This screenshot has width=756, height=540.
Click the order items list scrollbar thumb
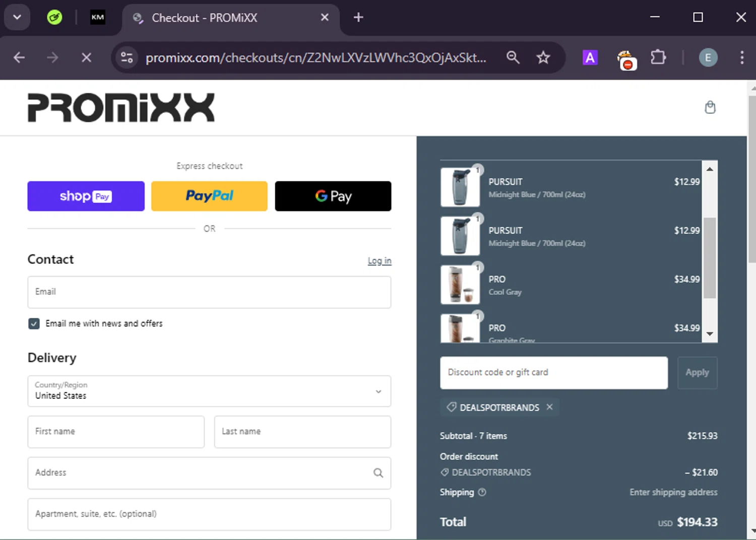coord(710,258)
